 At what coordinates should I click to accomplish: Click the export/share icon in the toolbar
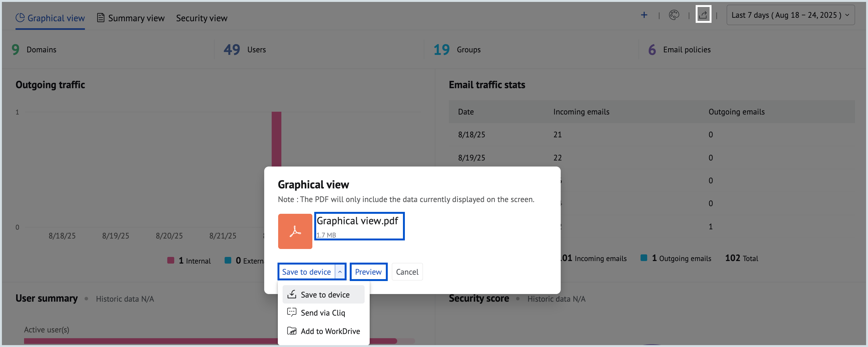pos(703,15)
